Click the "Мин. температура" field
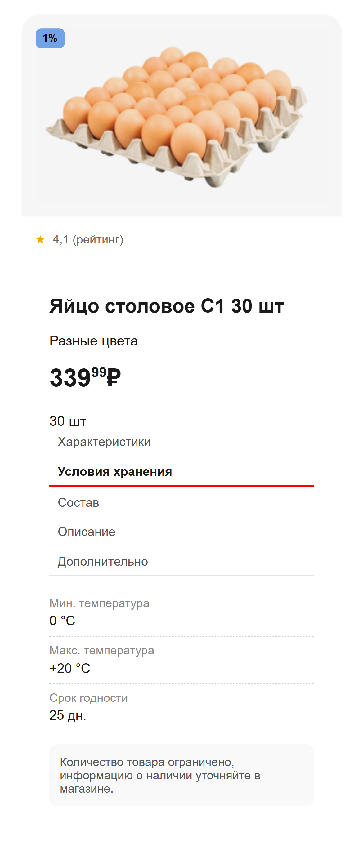The image size is (363, 868). [100, 603]
